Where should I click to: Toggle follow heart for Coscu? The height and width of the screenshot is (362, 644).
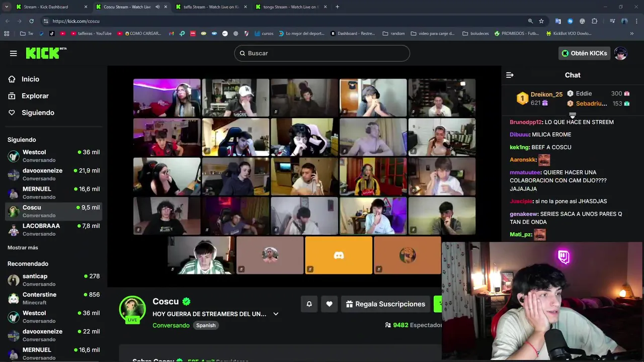(x=329, y=304)
